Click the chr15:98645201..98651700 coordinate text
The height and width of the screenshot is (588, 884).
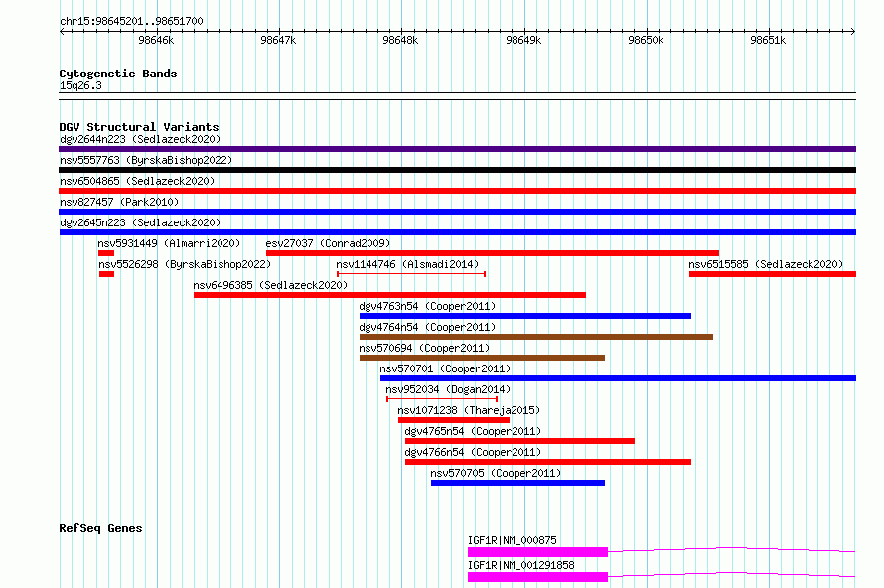click(131, 21)
